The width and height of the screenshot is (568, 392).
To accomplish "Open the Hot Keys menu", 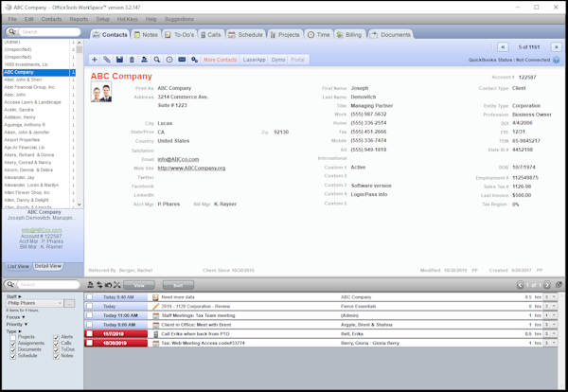I will click(127, 19).
